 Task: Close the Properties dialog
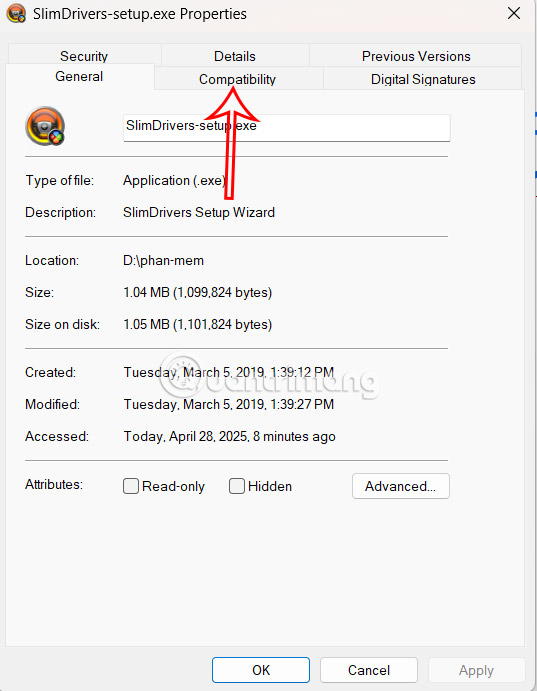click(514, 14)
